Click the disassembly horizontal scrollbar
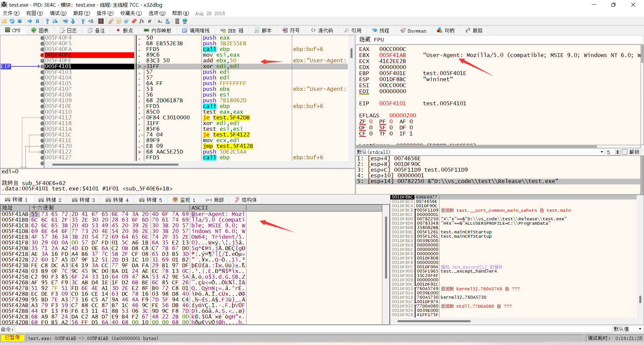This screenshot has width=644, height=345. click(196, 165)
